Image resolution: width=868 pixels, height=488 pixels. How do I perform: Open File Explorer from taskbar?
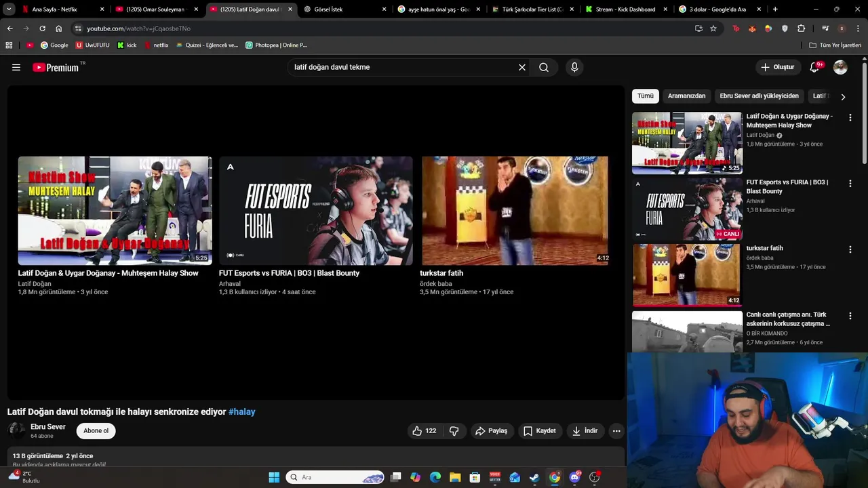pyautogui.click(x=455, y=477)
